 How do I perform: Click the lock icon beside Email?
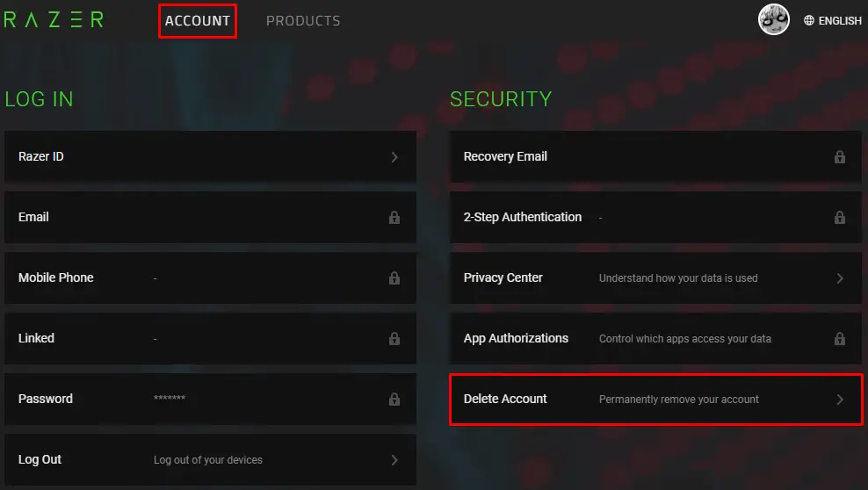tap(394, 218)
